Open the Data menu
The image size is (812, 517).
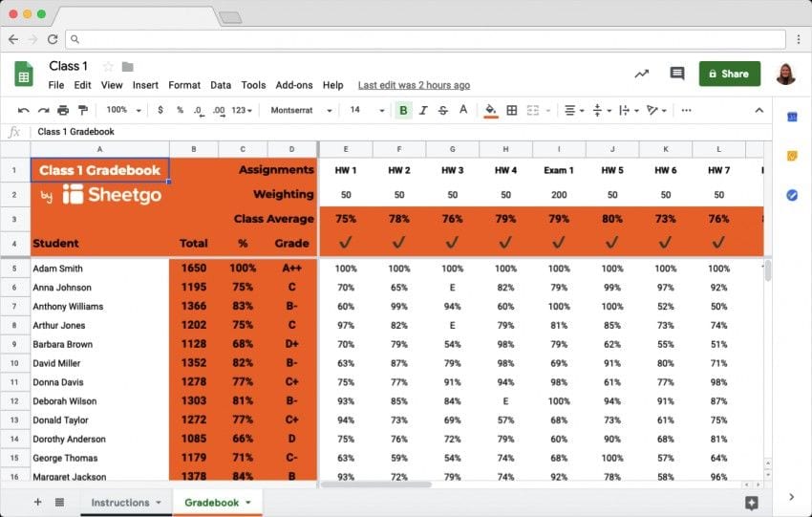(221, 85)
